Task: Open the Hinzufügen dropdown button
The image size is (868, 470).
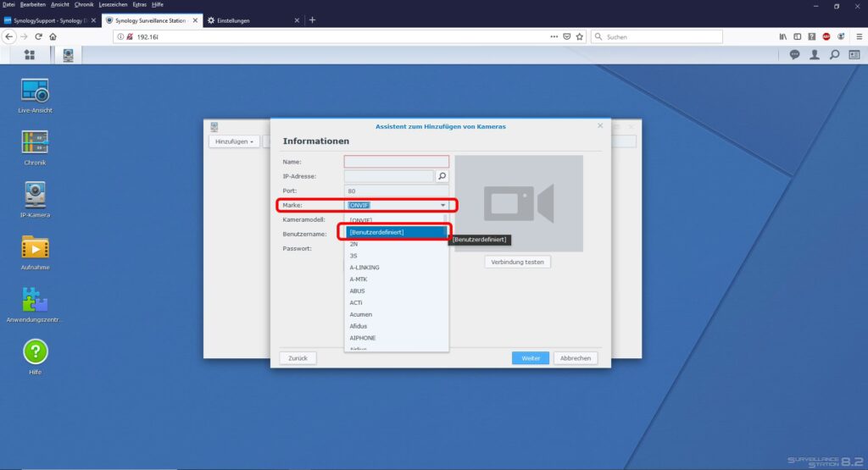Action: 235,141
